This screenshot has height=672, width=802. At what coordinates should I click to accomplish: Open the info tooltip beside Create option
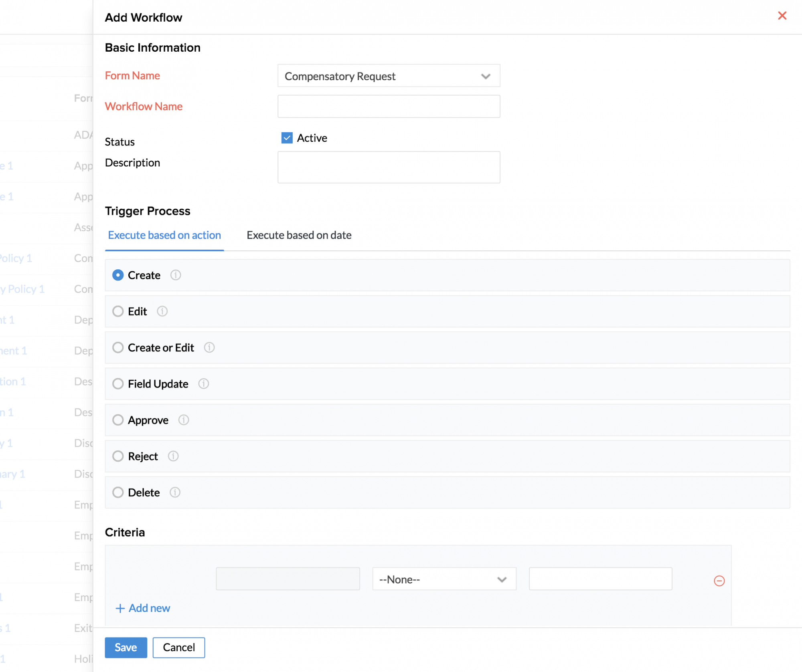click(x=175, y=275)
